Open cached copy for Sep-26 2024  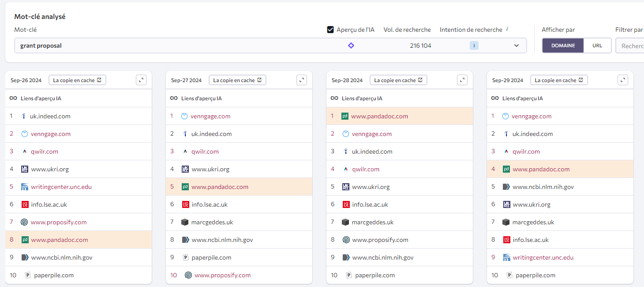pyautogui.click(x=77, y=80)
